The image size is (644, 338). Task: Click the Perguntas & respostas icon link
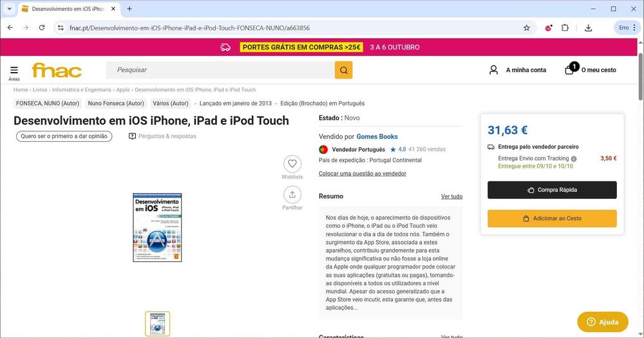click(x=162, y=136)
